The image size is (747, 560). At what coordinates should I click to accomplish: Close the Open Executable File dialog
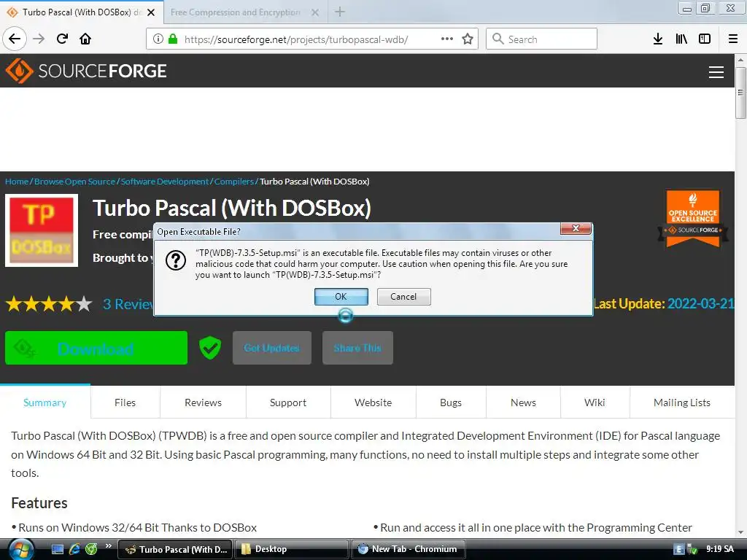pyautogui.click(x=576, y=228)
